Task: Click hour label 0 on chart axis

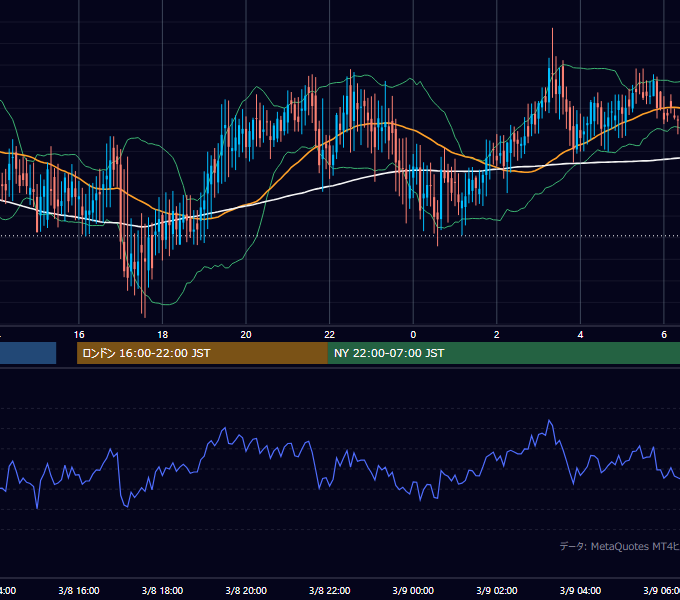Action: click(413, 335)
